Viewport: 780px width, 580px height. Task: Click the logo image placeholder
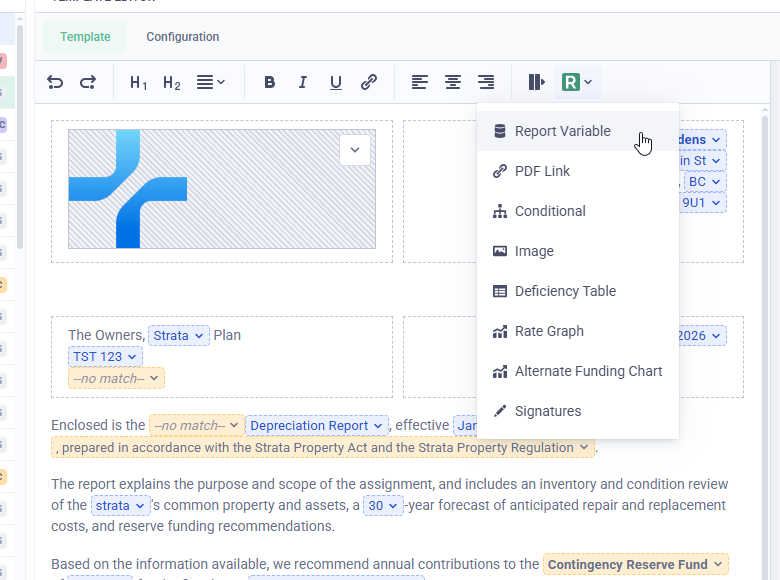point(222,189)
